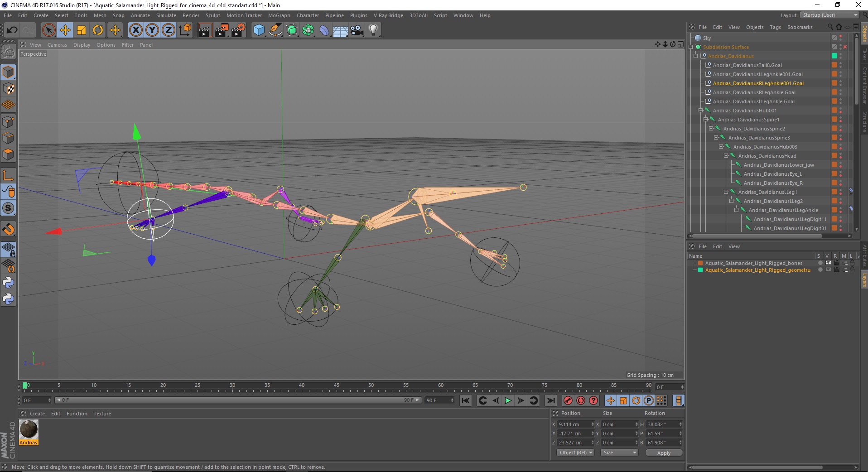
Task: Toggle Position keyframe recording icon
Action: coord(610,400)
